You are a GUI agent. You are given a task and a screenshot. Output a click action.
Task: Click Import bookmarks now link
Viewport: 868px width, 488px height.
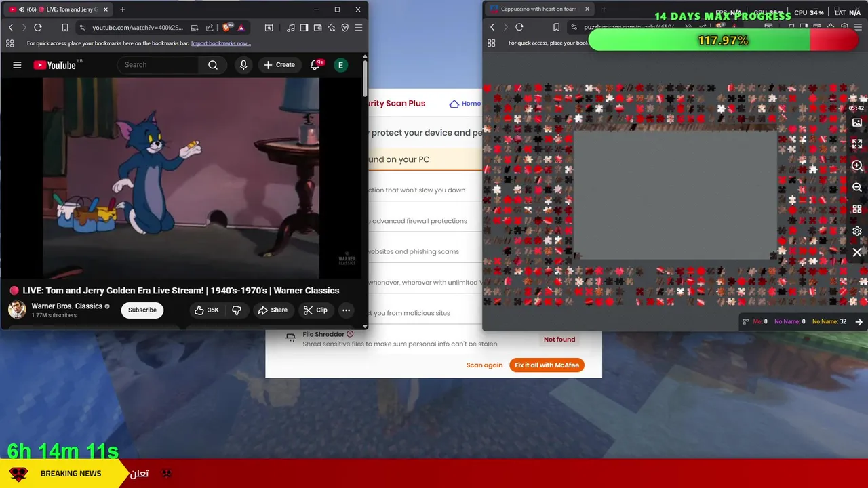(x=221, y=43)
